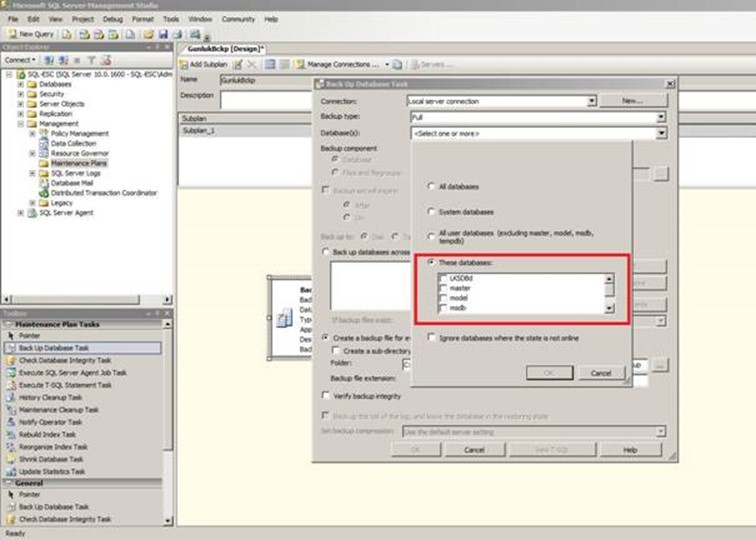Select Back Up Database Task under Maintenance Plan Tasks

coord(82,348)
